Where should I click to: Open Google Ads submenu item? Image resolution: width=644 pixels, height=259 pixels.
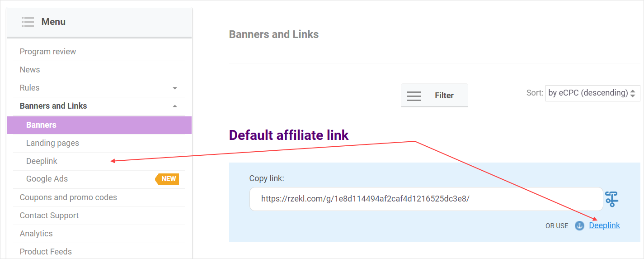(x=47, y=179)
